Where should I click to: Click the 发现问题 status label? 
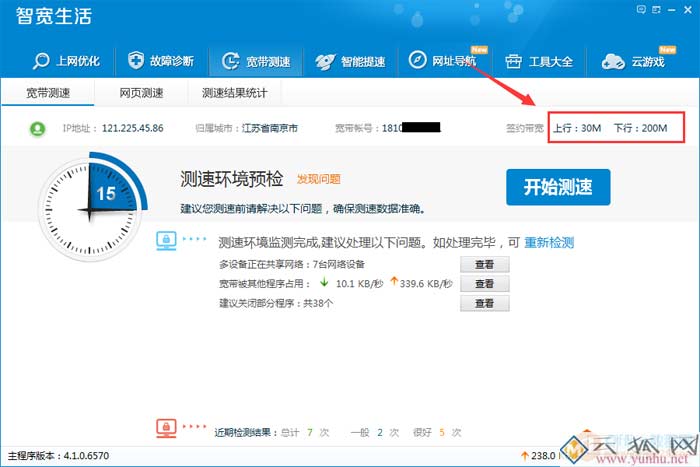[319, 179]
